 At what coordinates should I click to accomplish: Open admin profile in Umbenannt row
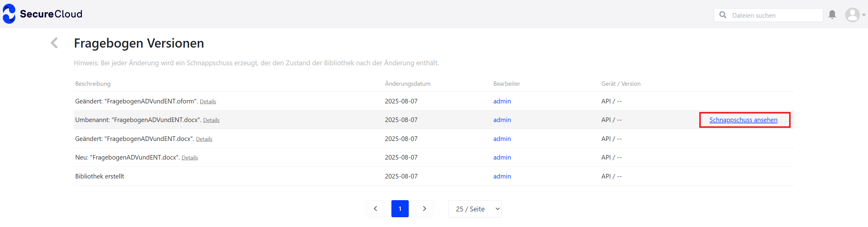[x=502, y=120]
